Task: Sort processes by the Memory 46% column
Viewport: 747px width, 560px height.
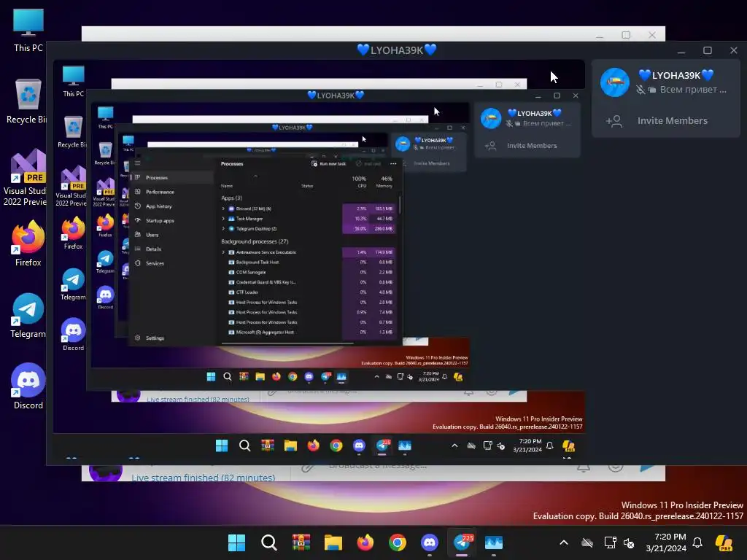Action: 384,182
